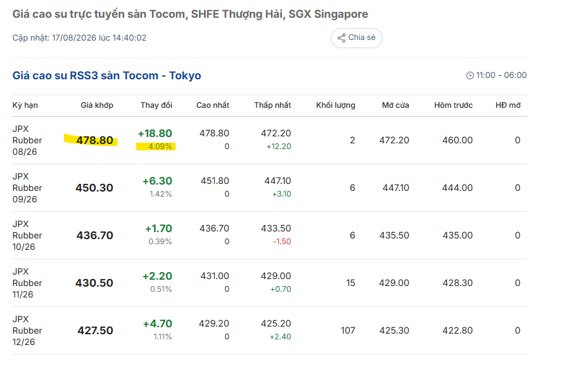Click the previous-day price 435.00
This screenshot has height=378, width=588.
coord(457,236)
